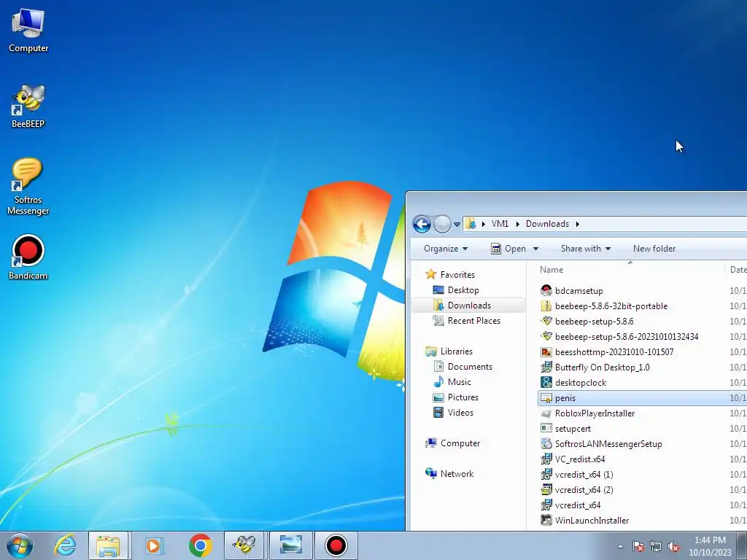This screenshot has height=560, width=747.
Task: Create a New folder
Action: tap(654, 249)
